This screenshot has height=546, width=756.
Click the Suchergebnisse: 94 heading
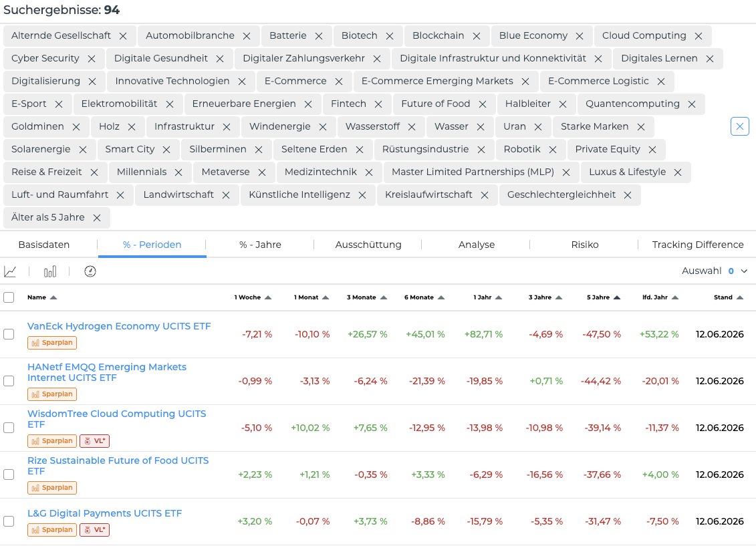pyautogui.click(x=61, y=10)
